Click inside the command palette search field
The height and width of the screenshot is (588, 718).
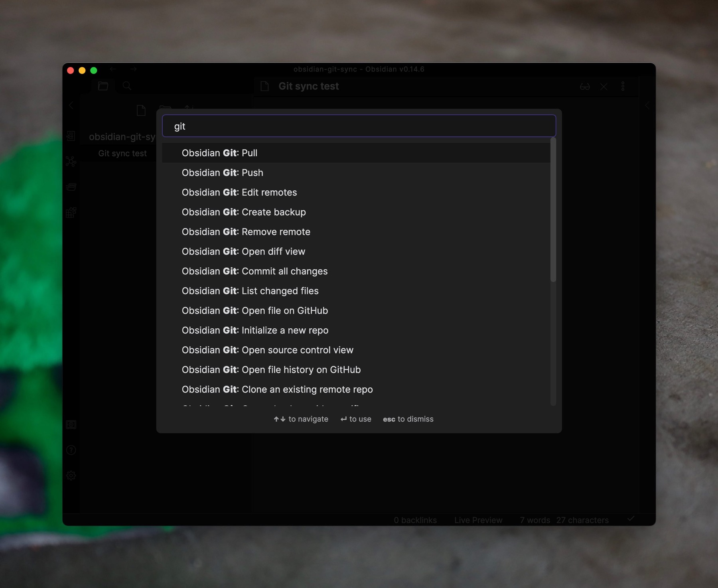(358, 126)
